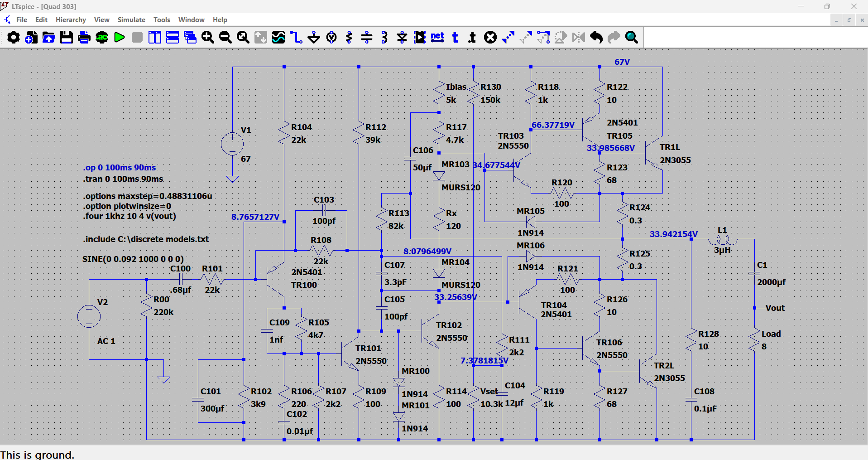Place a ground symbol

coord(314,37)
